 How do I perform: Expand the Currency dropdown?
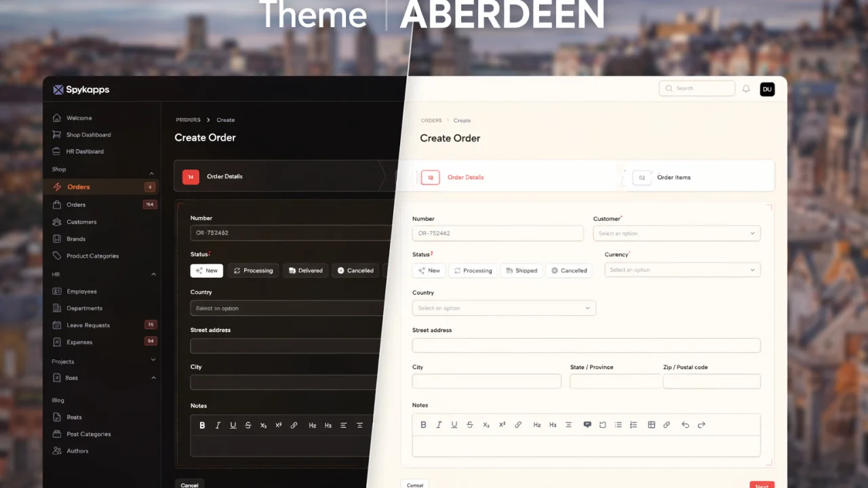pos(682,270)
